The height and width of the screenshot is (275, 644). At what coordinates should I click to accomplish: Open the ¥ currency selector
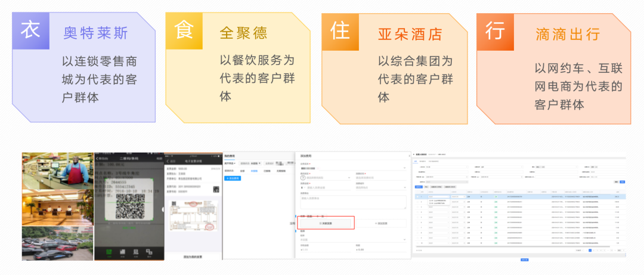pyautogui.click(x=303, y=187)
